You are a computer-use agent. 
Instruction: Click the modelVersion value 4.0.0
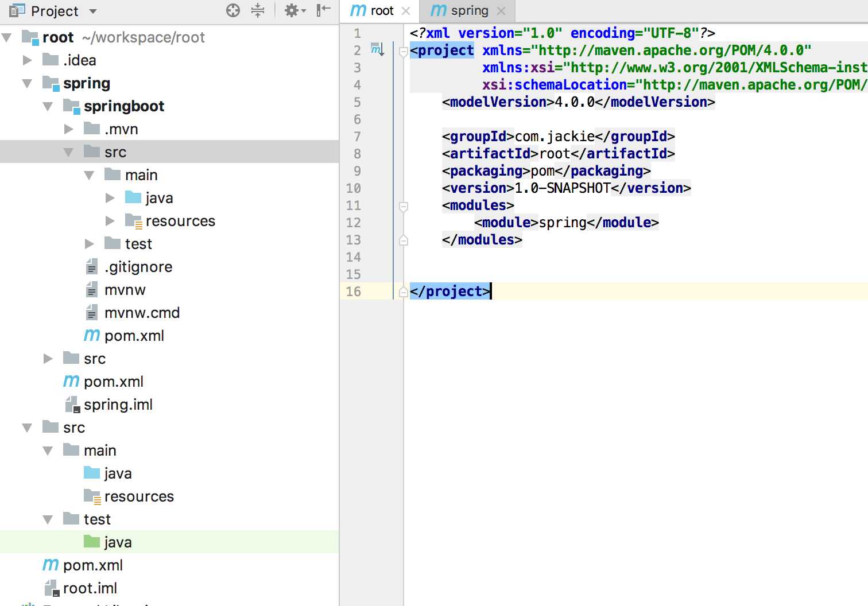point(575,102)
